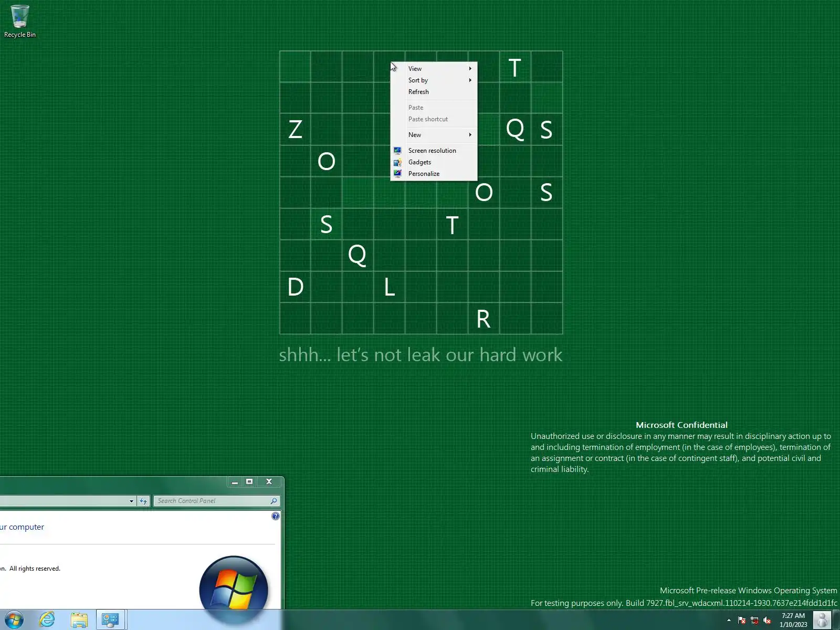The width and height of the screenshot is (840, 630).
Task: Open the Windows Start orb
Action: coord(14,620)
